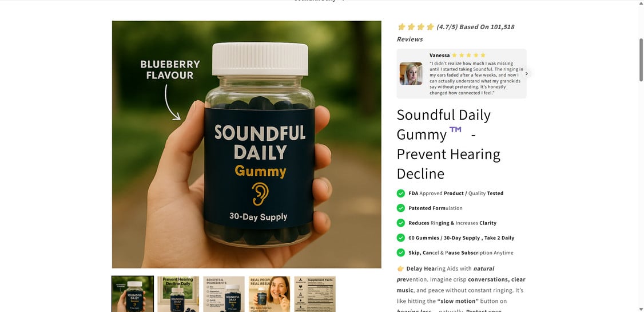Click the green checkmark beside Patented Formulation
Screen dimensions: 644x312
[401, 208]
